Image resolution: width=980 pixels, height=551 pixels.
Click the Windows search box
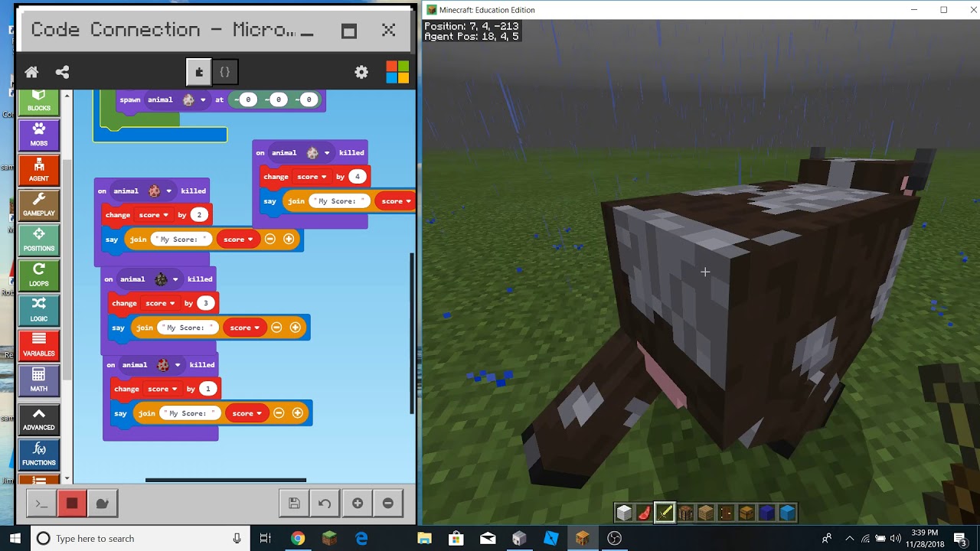140,539
